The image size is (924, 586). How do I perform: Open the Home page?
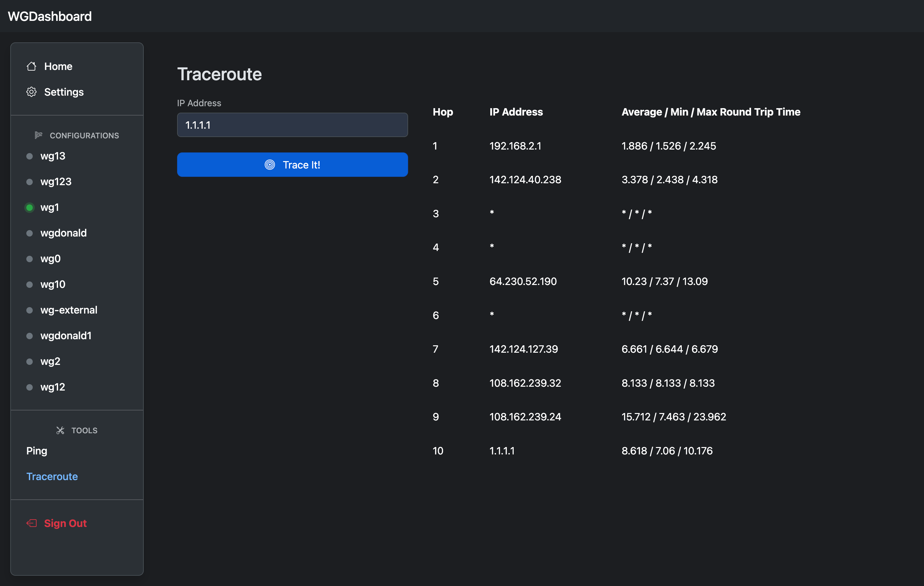(58, 66)
